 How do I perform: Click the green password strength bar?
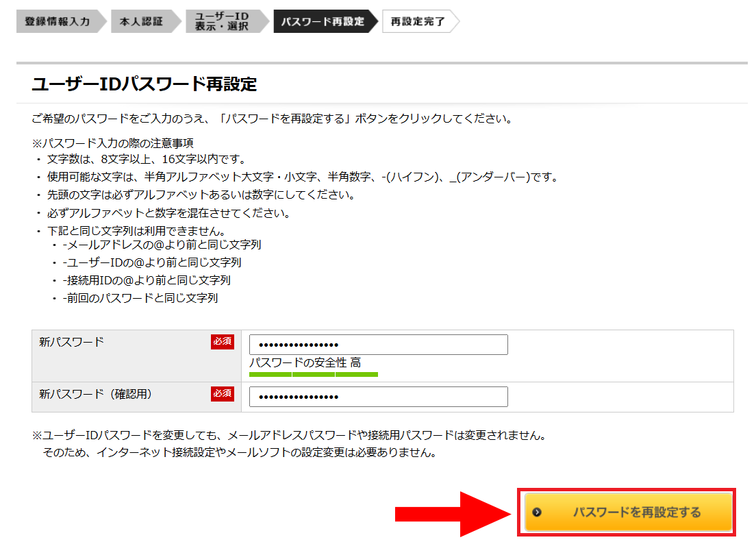pos(313,374)
